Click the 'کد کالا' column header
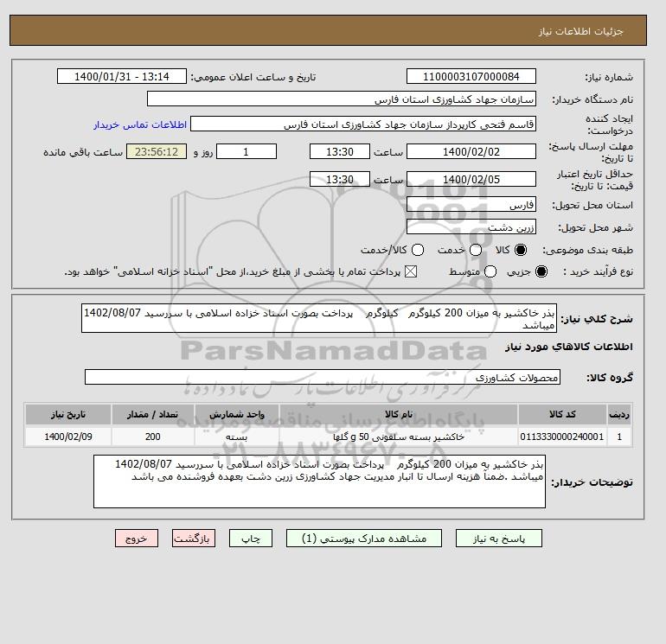Image resolution: width=666 pixels, height=644 pixels. 562,414
